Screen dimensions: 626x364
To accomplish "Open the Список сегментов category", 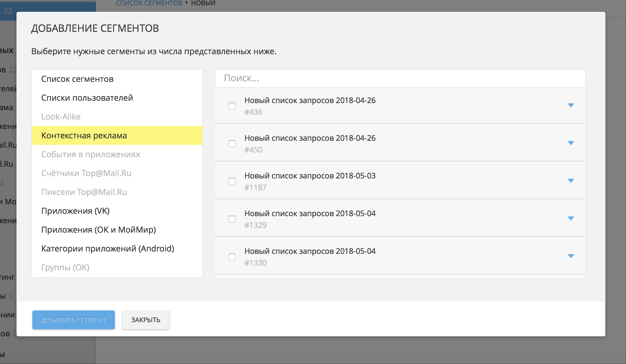I will [77, 79].
